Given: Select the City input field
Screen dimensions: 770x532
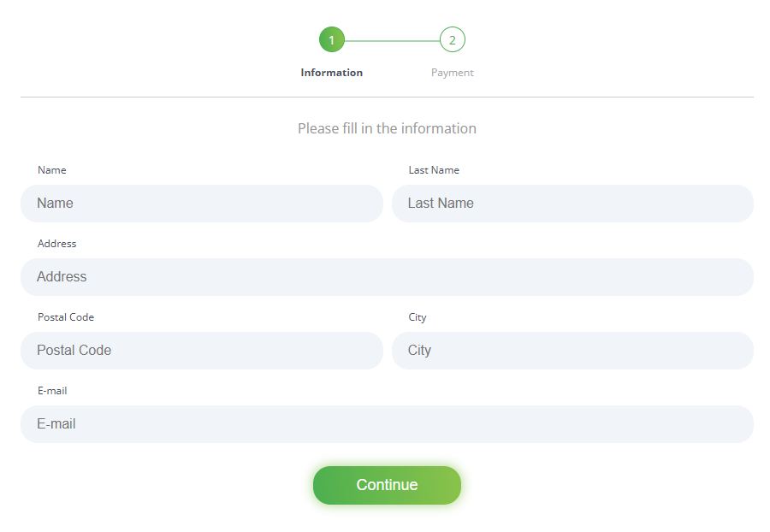Looking at the screenshot, I should pyautogui.click(x=572, y=351).
